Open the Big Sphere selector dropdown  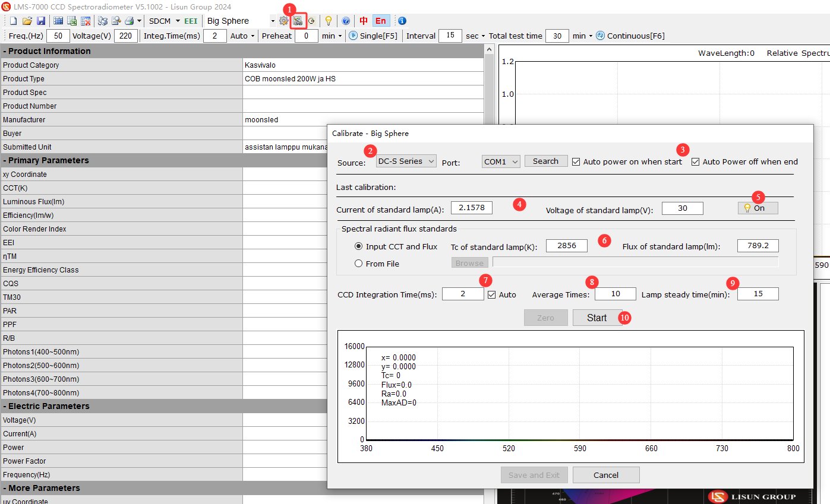click(x=273, y=21)
